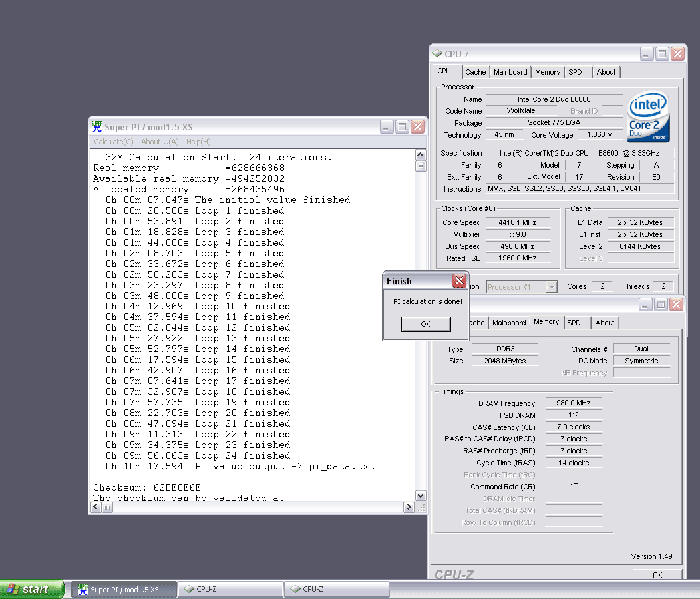This screenshot has width=700, height=599.
Task: Click the Channels # value Dual
Action: tap(641, 349)
